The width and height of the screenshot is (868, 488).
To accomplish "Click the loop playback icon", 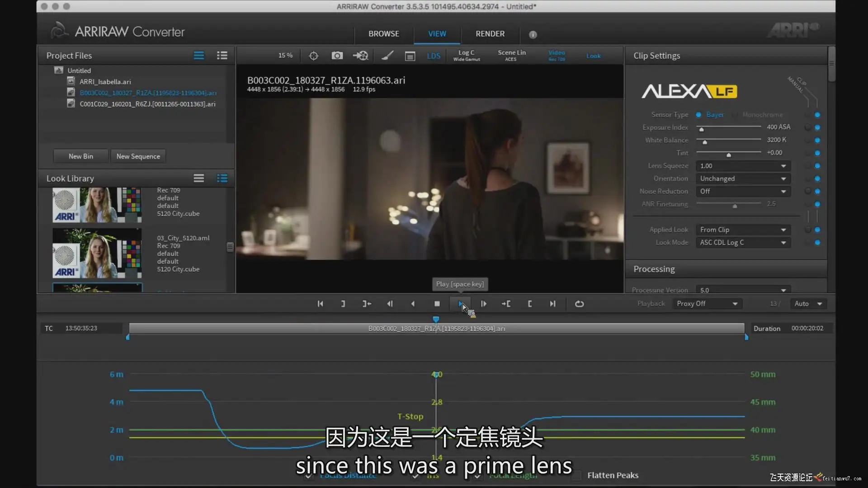I will click(579, 304).
